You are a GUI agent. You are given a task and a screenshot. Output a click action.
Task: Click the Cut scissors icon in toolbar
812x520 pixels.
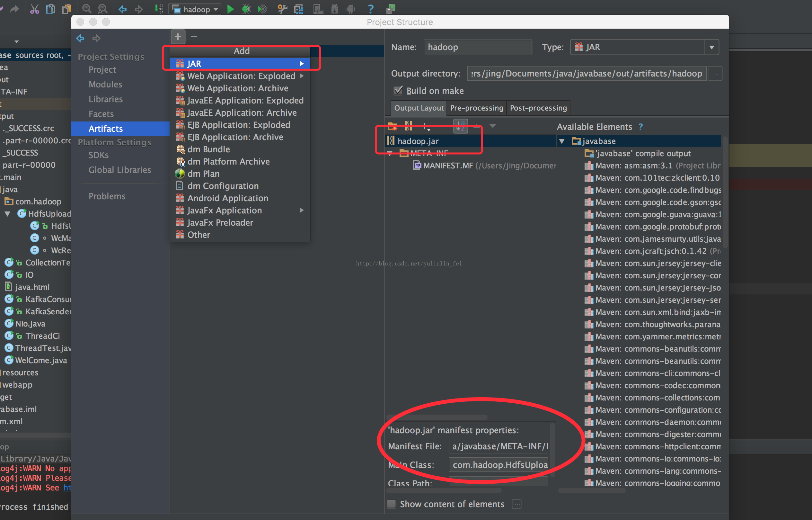(x=34, y=9)
